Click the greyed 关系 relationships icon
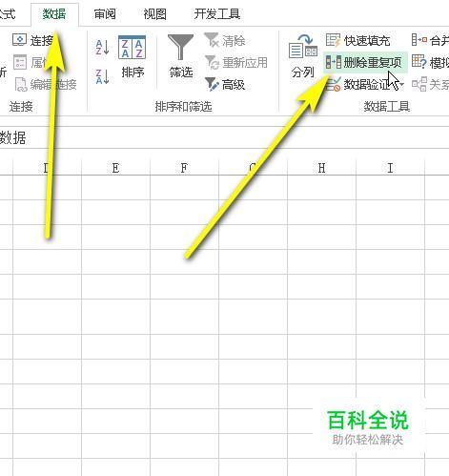Screen dimensions: 449x476 coord(419,84)
